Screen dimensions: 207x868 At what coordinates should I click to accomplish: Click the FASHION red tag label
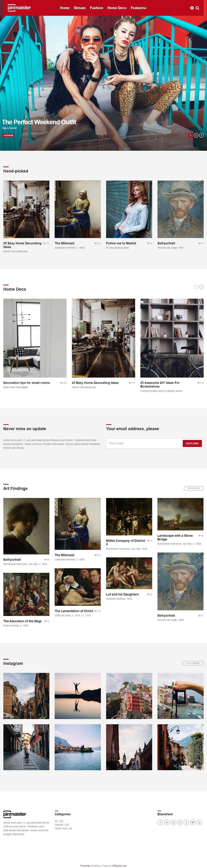8,135
